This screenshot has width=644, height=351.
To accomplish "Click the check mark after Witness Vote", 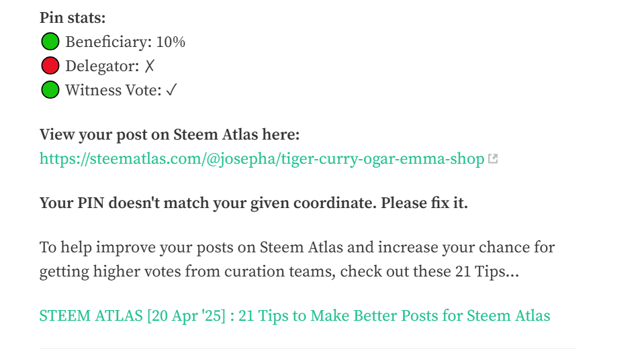I will [x=171, y=90].
